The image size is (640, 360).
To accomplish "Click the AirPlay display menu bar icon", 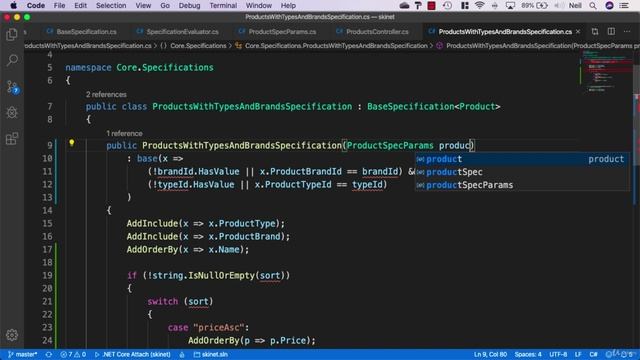I will coord(510,6).
